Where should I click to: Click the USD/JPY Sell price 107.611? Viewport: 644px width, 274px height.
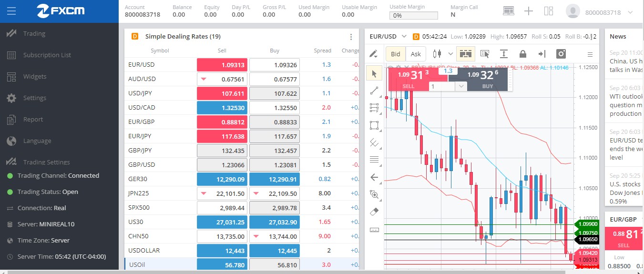[x=222, y=93]
